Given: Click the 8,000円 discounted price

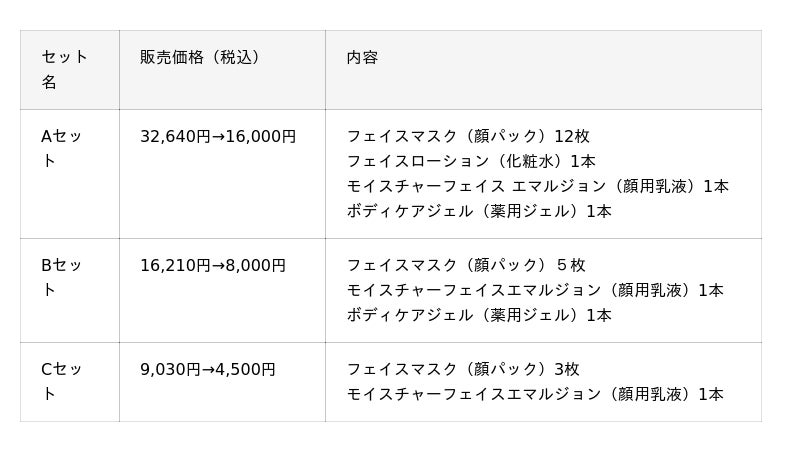Looking at the screenshot, I should pyautogui.click(x=256, y=265).
